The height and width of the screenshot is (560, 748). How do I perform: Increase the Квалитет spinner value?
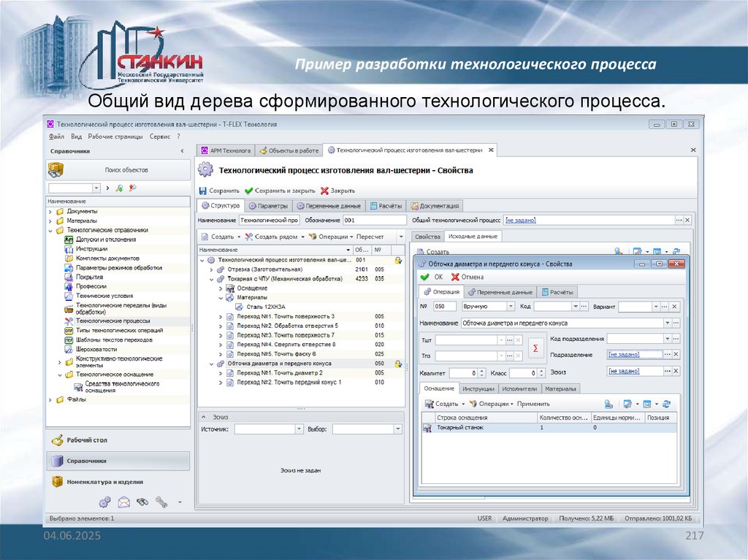(x=482, y=371)
